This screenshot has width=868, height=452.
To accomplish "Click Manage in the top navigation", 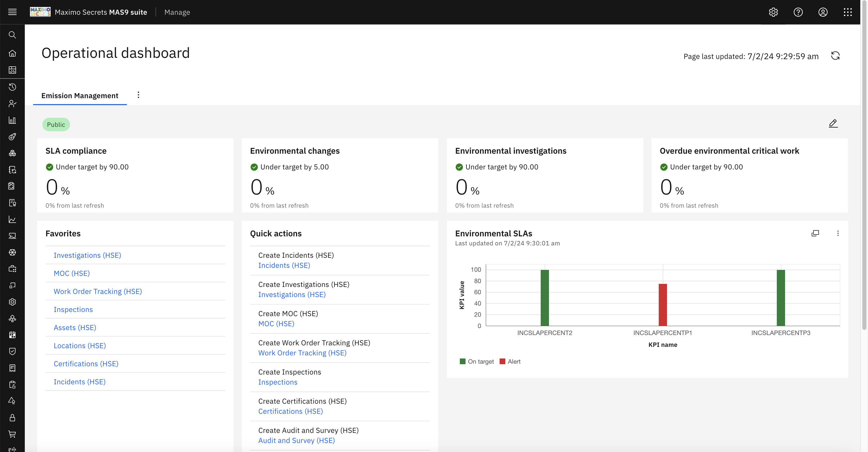I will [177, 12].
